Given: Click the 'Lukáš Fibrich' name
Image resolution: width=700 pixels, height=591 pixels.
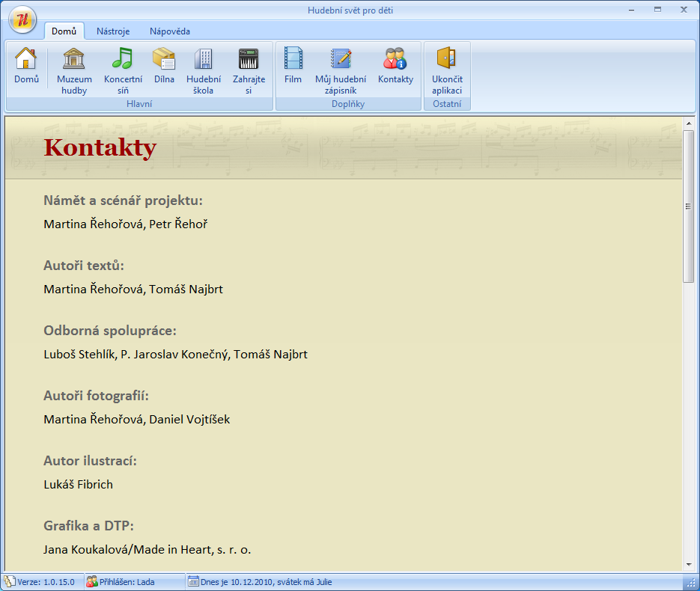Looking at the screenshot, I should [x=78, y=485].
